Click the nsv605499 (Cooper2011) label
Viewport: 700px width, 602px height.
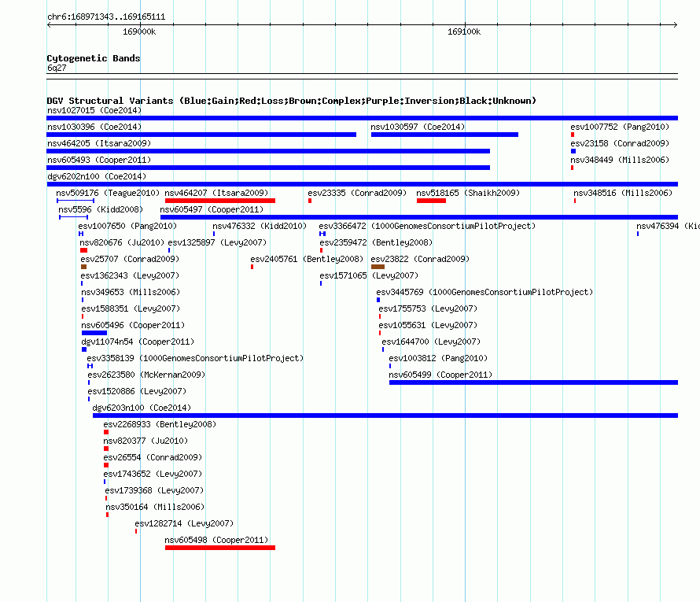pos(440,375)
